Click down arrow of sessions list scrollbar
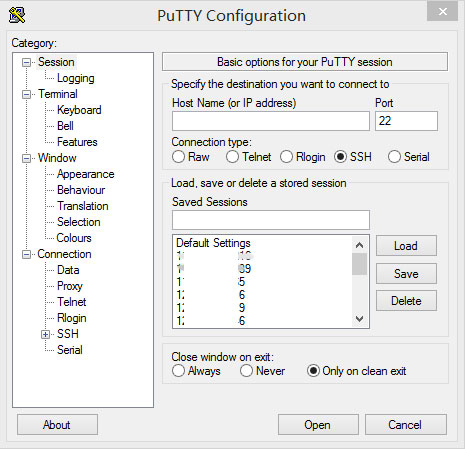Viewport: 465px width, 449px height. (x=359, y=319)
